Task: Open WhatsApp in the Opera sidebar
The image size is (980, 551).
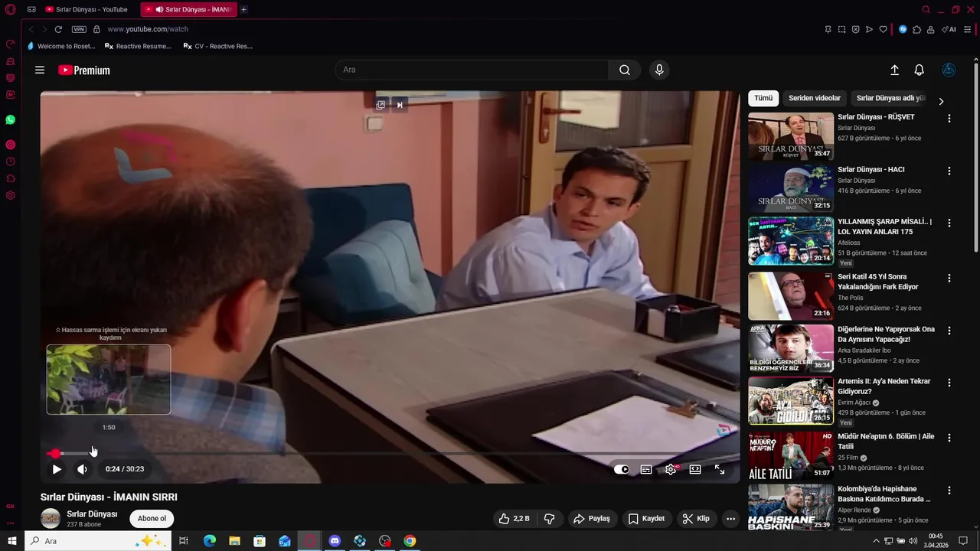Action: [10, 119]
